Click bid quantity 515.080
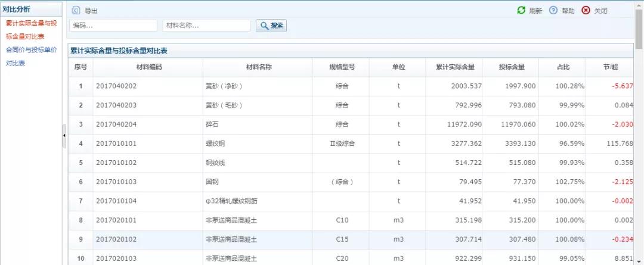644x265 pixels. tap(522, 163)
